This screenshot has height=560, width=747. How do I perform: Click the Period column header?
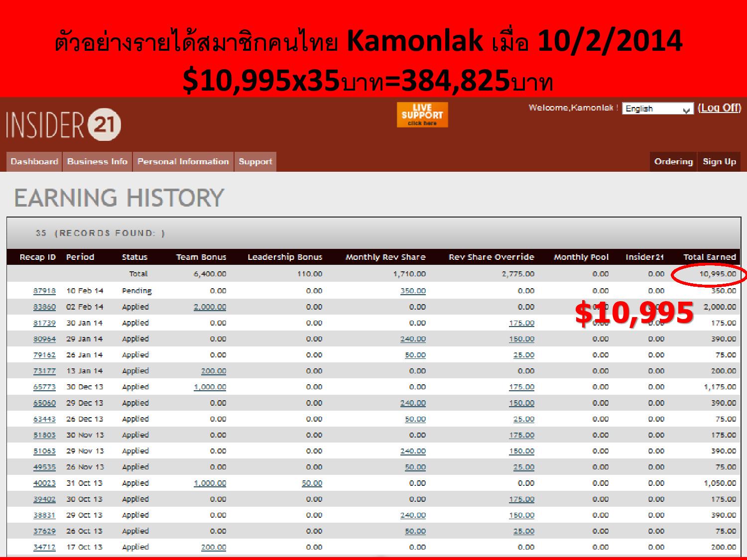[80, 257]
